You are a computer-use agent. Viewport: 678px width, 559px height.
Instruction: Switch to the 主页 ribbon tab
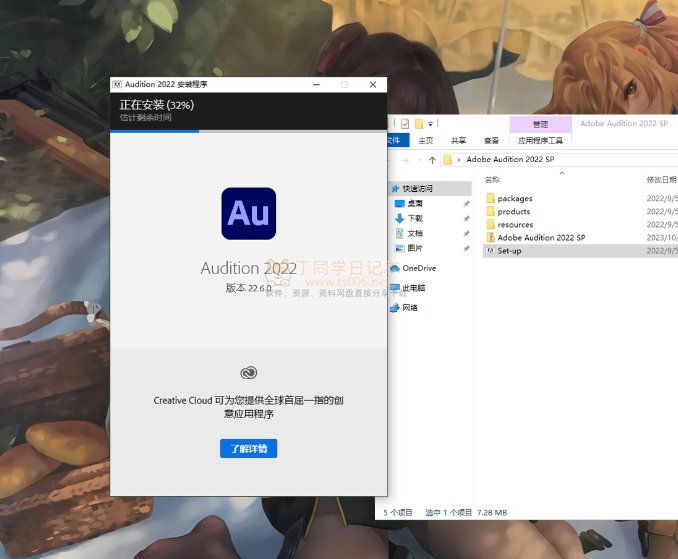point(426,141)
